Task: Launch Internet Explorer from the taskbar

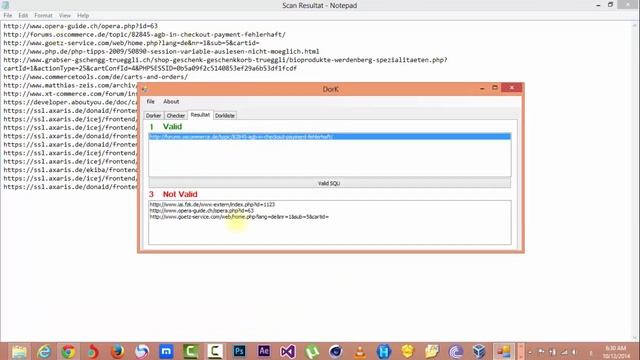Action: tap(44, 351)
